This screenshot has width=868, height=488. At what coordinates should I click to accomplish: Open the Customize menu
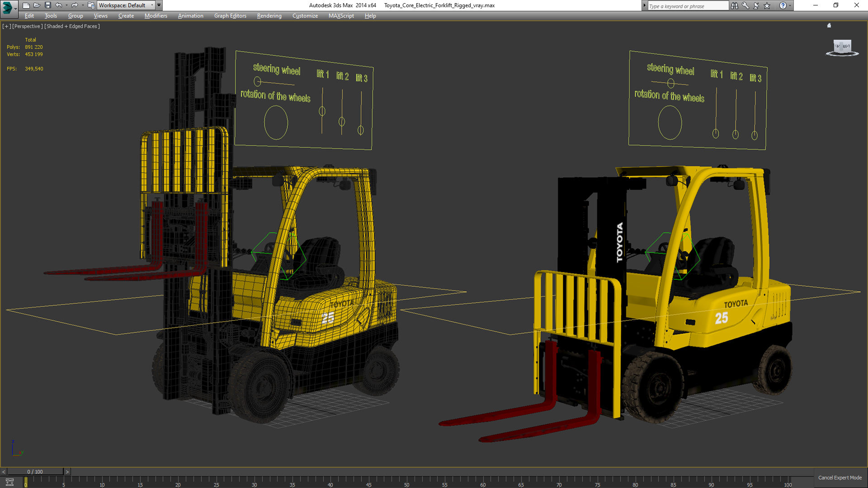pyautogui.click(x=305, y=16)
